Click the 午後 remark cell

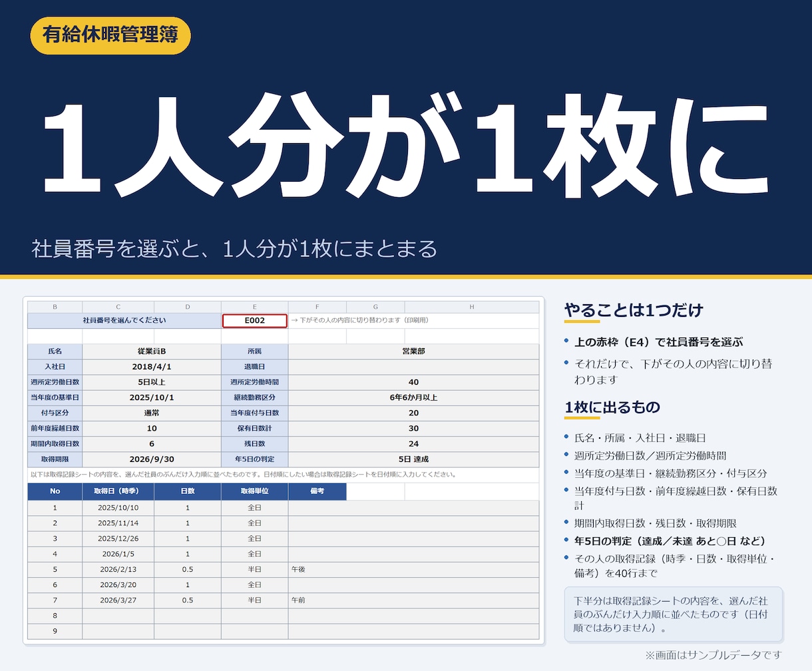point(413,569)
